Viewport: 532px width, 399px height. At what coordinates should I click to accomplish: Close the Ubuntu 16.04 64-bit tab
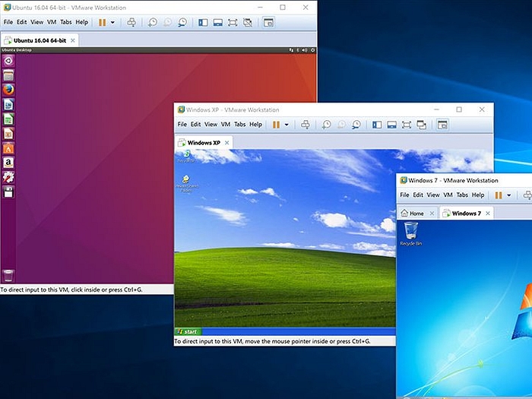point(72,40)
